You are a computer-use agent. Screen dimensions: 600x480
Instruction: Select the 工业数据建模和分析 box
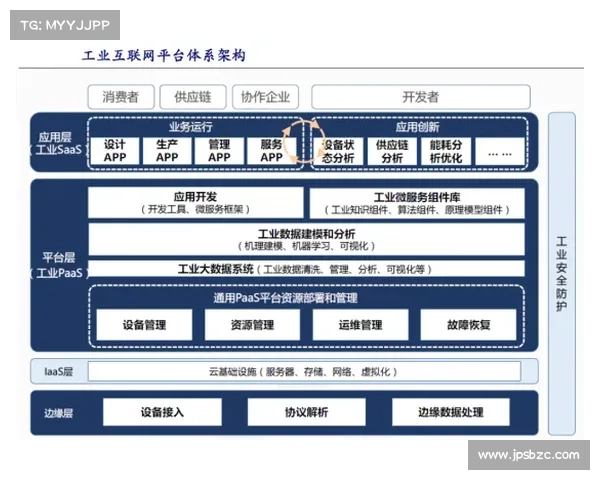coord(307,239)
